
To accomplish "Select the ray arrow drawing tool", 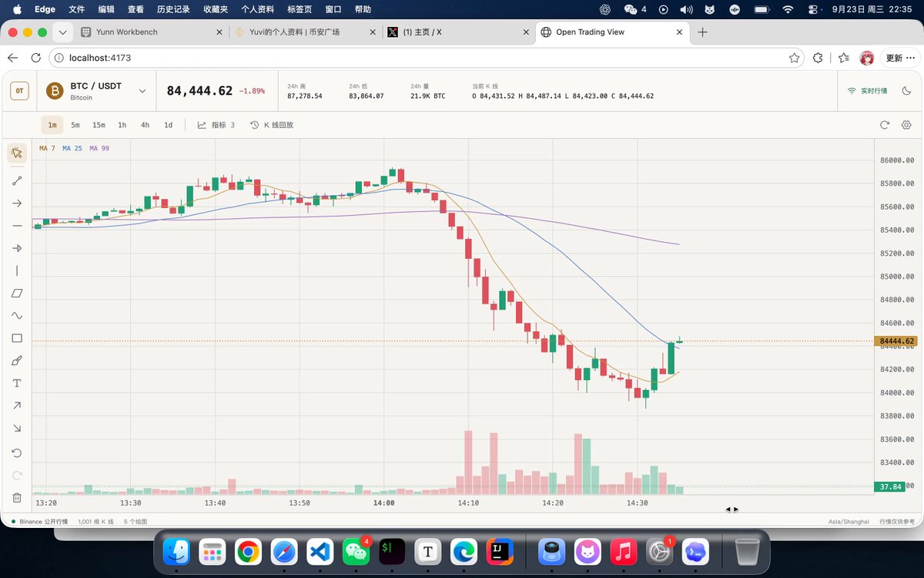I will 17,203.
